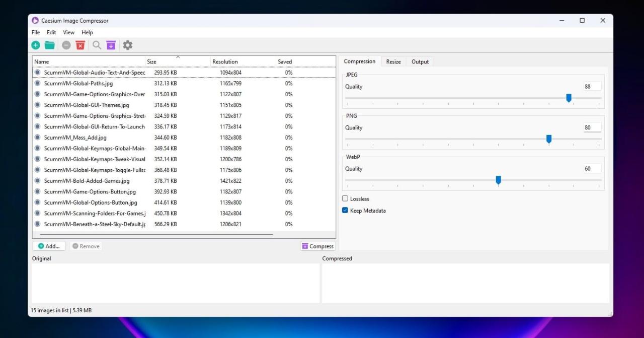
Task: Select ScummVM-Global-Audio-Text-And-Speech file row
Action: 184,73
